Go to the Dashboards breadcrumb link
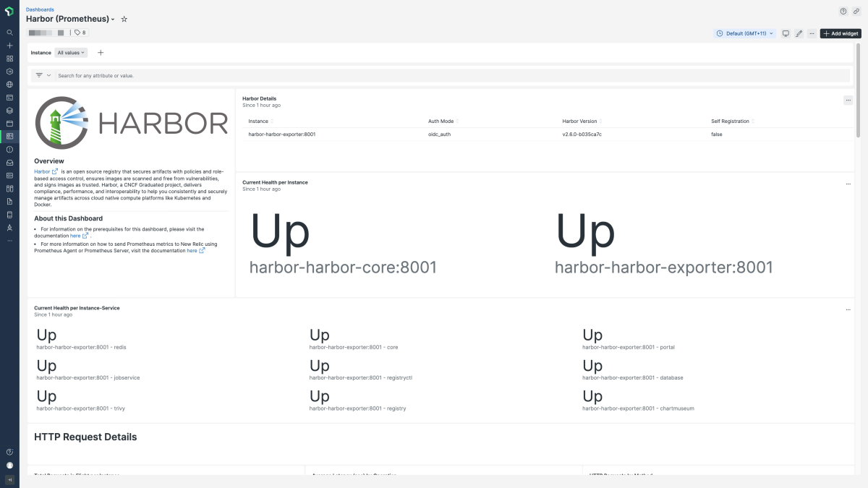This screenshot has height=488, width=868. [40, 9]
